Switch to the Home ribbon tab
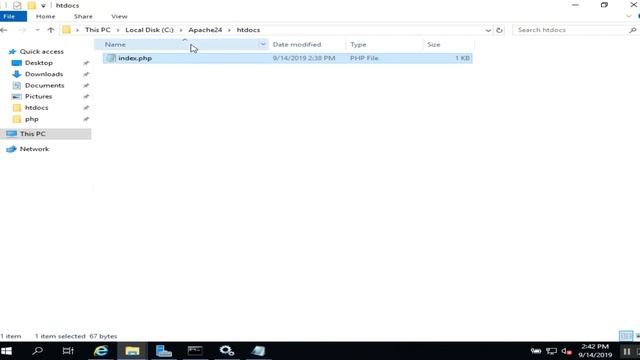This screenshot has width=640, height=360. [45, 16]
